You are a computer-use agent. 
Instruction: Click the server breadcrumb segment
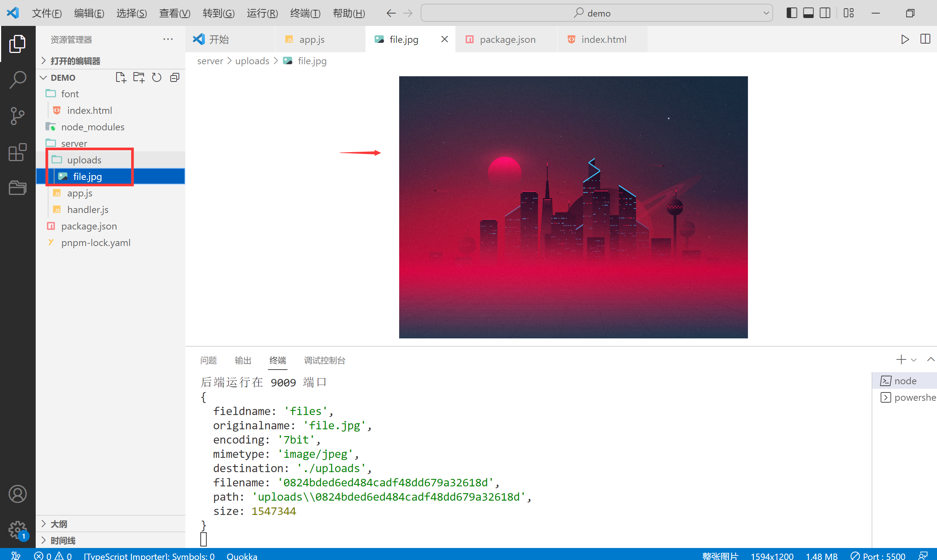(x=210, y=61)
